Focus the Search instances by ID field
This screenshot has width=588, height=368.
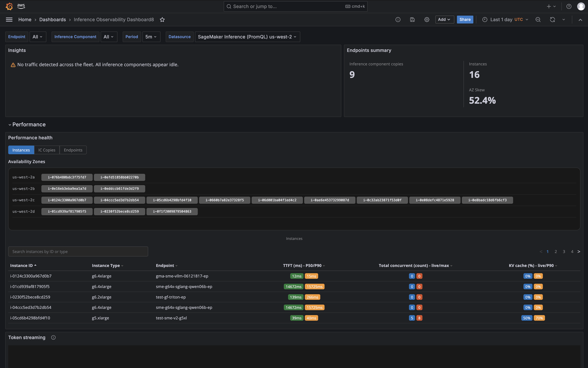point(78,251)
